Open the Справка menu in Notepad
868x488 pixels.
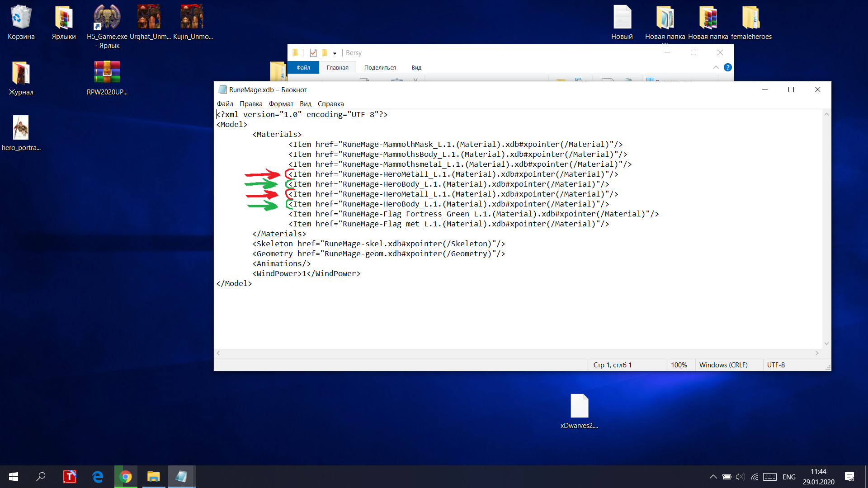pos(330,104)
